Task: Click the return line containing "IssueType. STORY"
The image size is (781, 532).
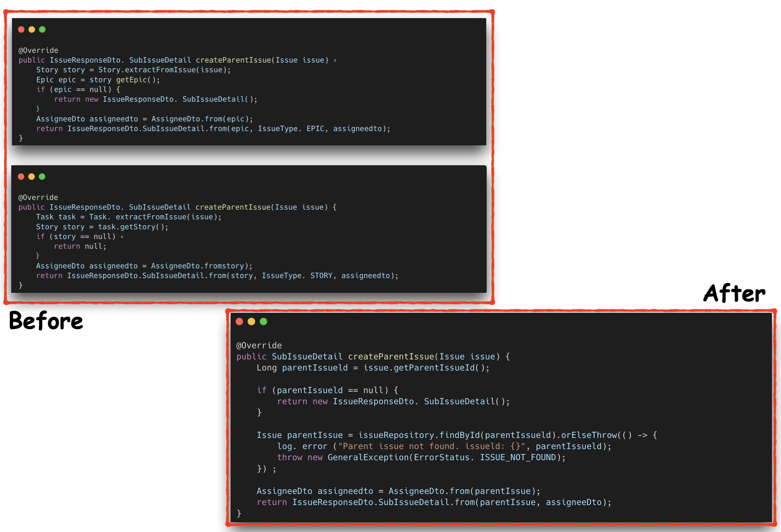Action: 217,276
